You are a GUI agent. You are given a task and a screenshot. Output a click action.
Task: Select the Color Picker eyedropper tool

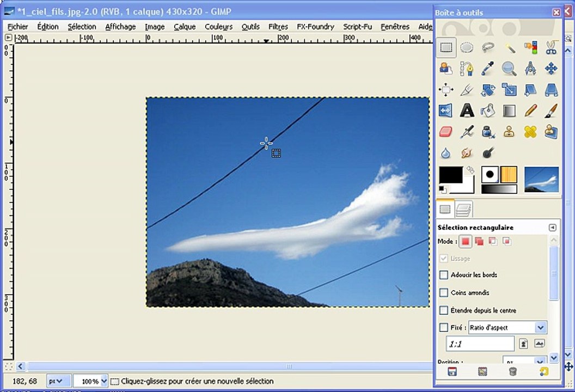[x=488, y=68]
